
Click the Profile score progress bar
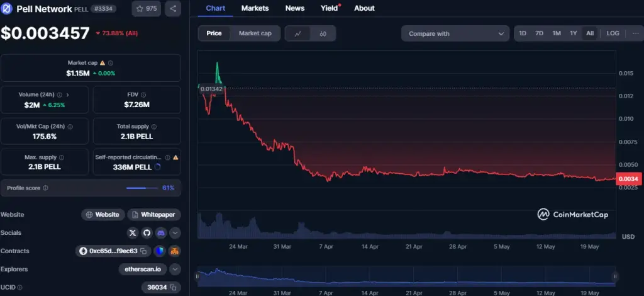coord(142,188)
